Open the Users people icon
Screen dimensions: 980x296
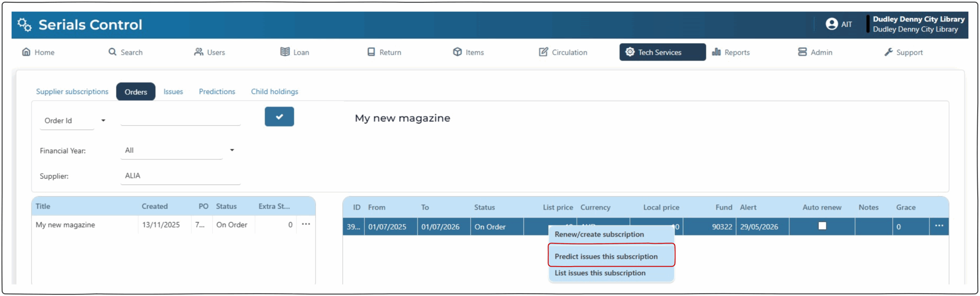[x=198, y=52]
